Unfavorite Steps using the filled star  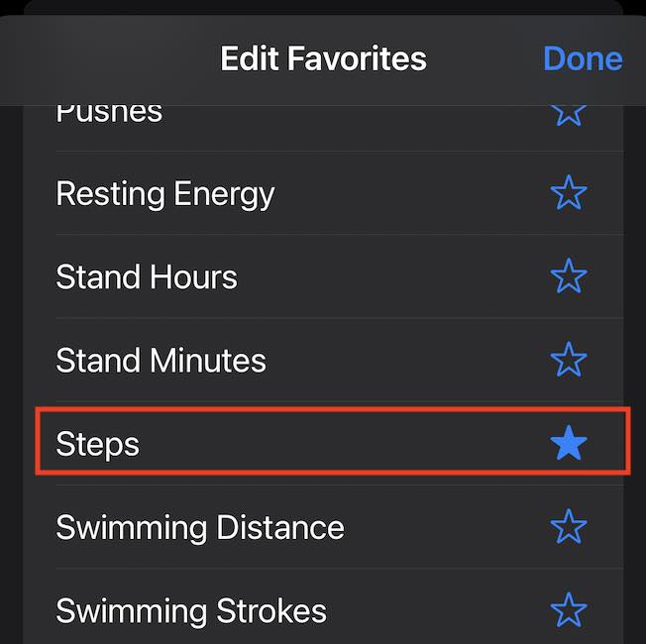tap(568, 444)
